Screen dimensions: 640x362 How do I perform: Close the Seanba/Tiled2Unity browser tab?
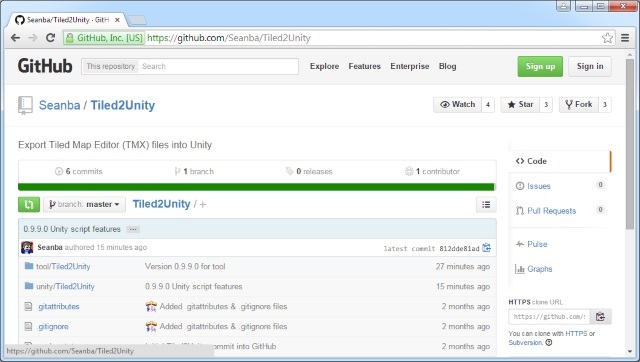(117, 20)
